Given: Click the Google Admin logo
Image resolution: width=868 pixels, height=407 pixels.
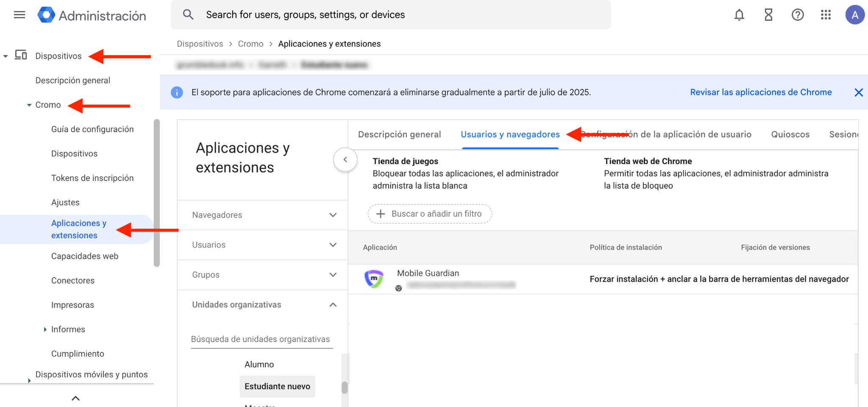Looking at the screenshot, I should tap(46, 15).
